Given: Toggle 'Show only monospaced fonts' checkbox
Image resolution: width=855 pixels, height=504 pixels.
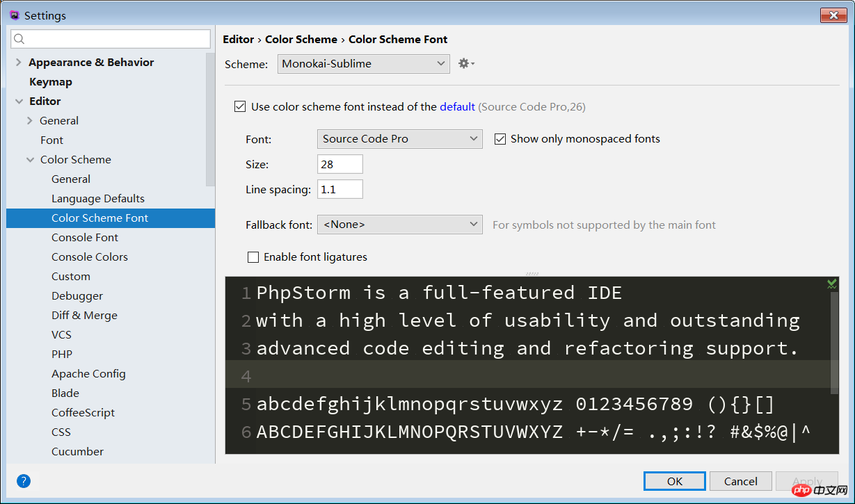Looking at the screenshot, I should [x=500, y=139].
